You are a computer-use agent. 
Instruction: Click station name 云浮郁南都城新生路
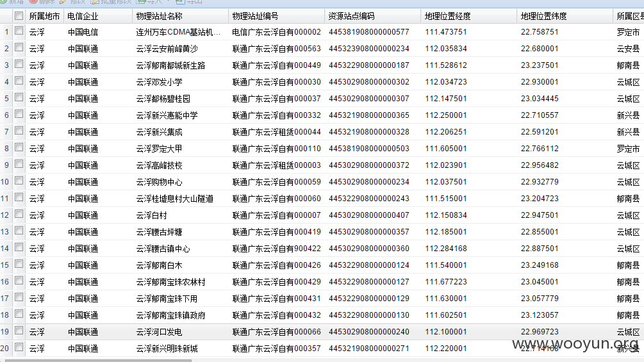[170, 65]
